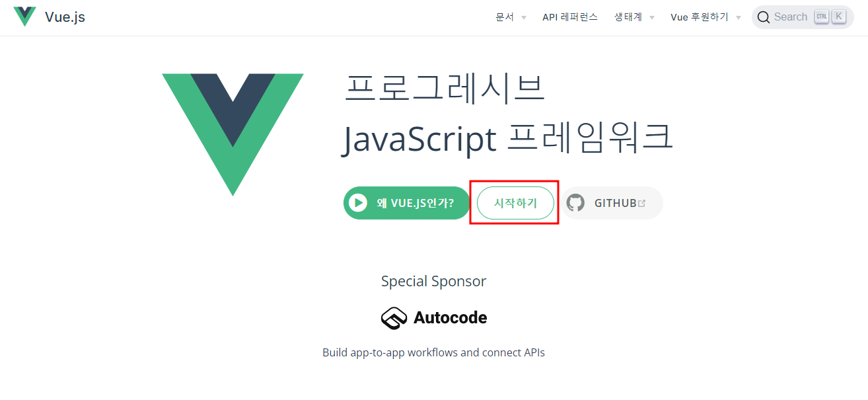Click the CTRL key badge in search
Screen dimensions: 868x400
(x=821, y=17)
